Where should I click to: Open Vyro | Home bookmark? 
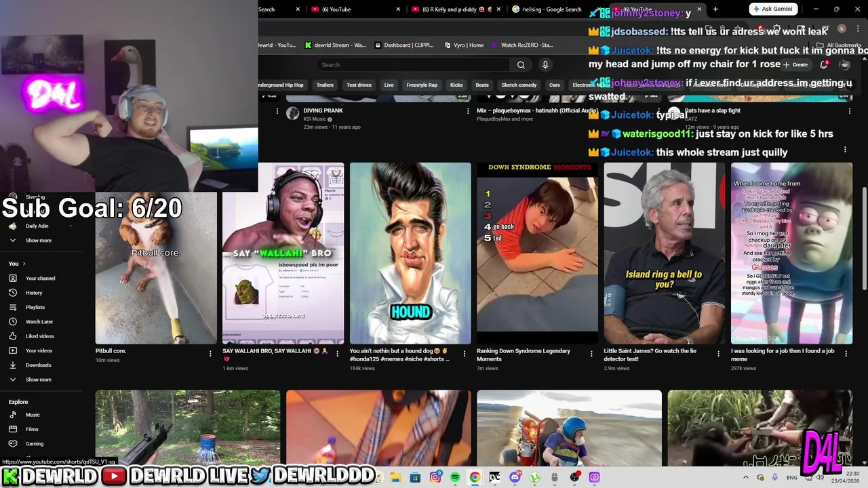[x=465, y=45]
